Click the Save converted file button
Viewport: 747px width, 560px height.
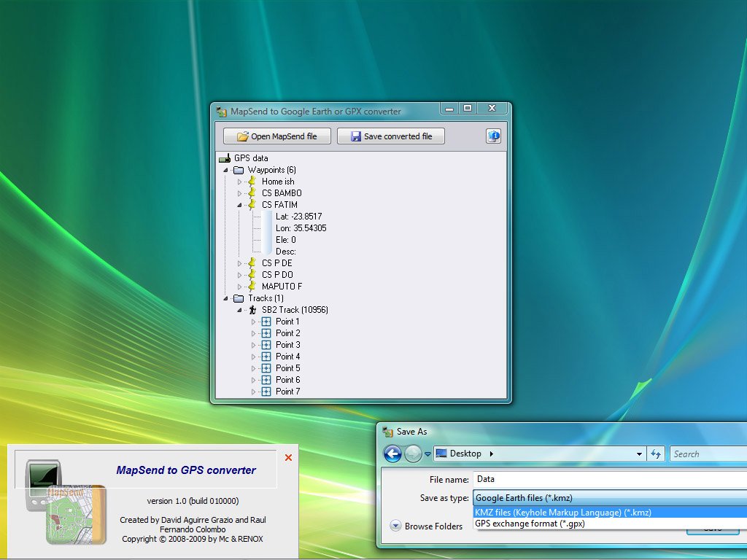point(391,136)
